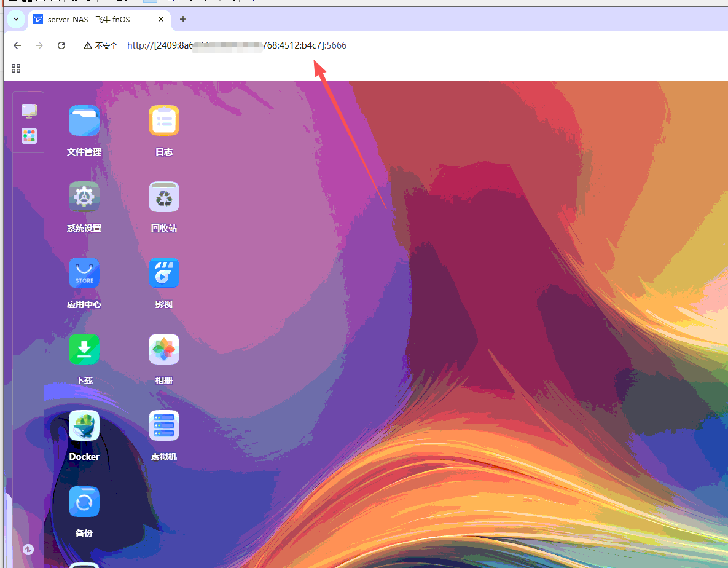
Task: Focus the address bar URL field
Action: (237, 45)
